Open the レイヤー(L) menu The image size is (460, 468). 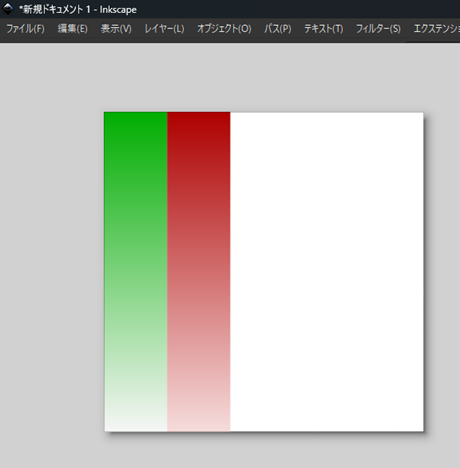tap(164, 29)
